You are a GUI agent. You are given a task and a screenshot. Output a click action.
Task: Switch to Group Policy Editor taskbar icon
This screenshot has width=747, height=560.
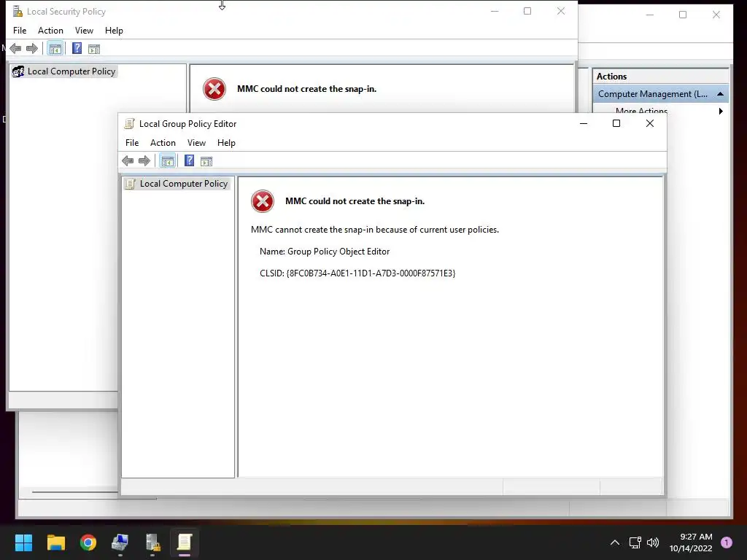(x=185, y=542)
